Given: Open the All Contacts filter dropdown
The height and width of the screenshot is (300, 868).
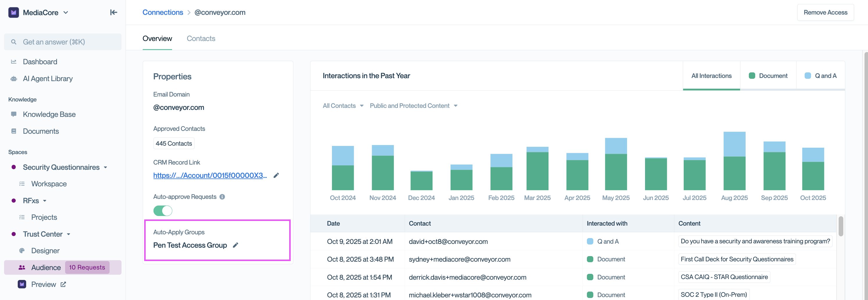Looking at the screenshot, I should pos(343,106).
